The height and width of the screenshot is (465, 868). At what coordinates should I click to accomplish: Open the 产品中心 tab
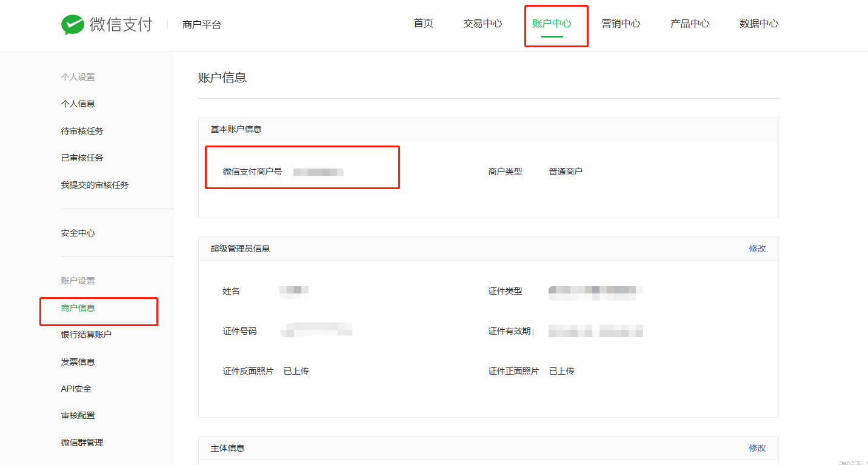click(x=690, y=24)
